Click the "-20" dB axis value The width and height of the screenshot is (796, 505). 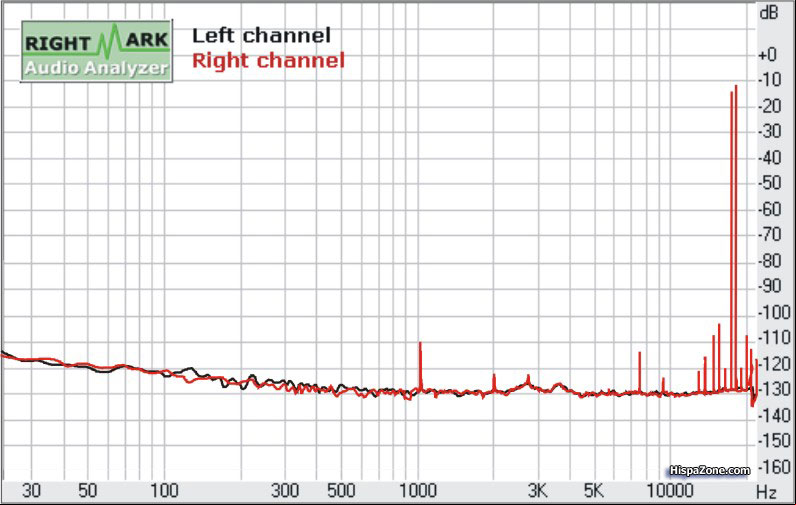(769, 106)
